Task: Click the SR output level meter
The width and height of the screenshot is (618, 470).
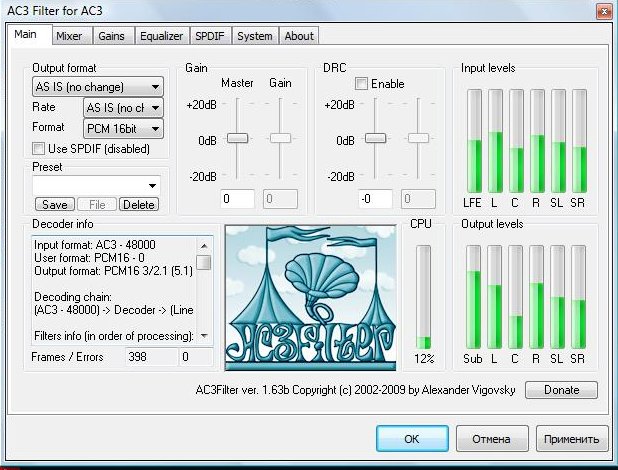Action: 579,297
